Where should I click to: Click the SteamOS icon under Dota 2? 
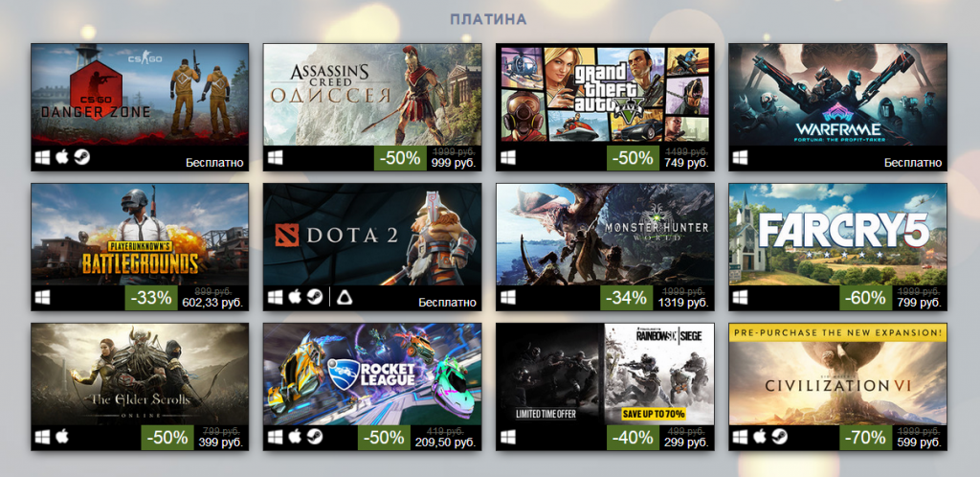pos(315,297)
